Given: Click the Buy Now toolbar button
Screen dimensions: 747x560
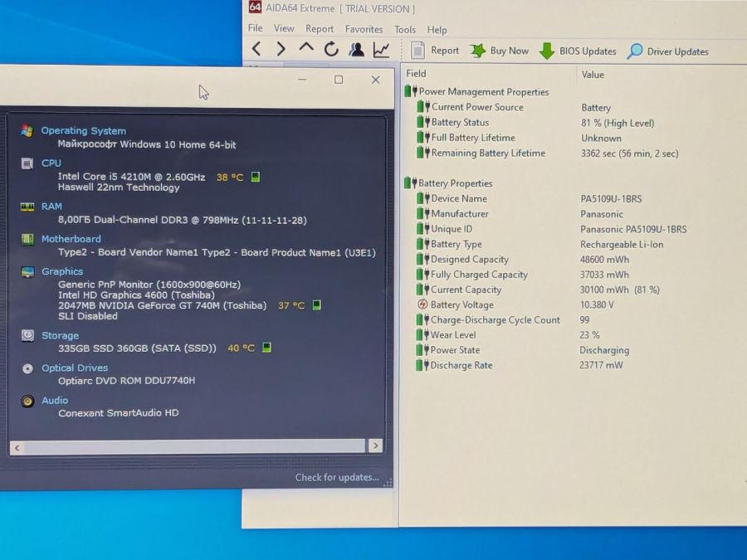Looking at the screenshot, I should click(x=500, y=51).
